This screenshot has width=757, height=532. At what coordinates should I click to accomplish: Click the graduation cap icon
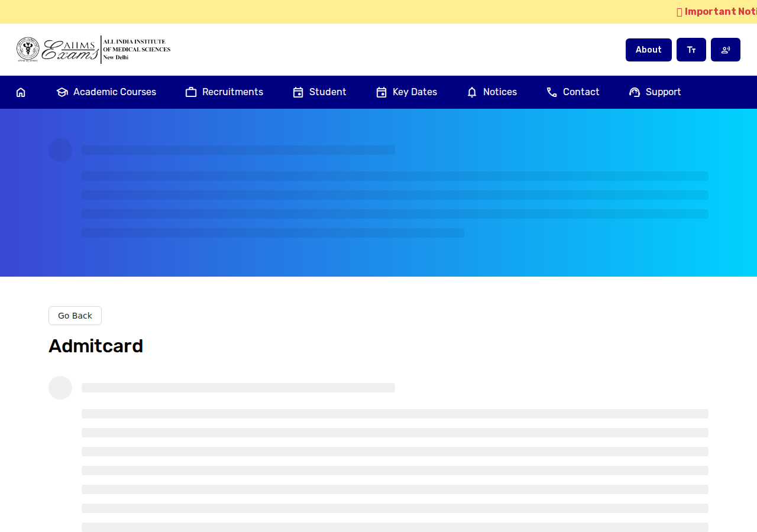pyautogui.click(x=62, y=92)
